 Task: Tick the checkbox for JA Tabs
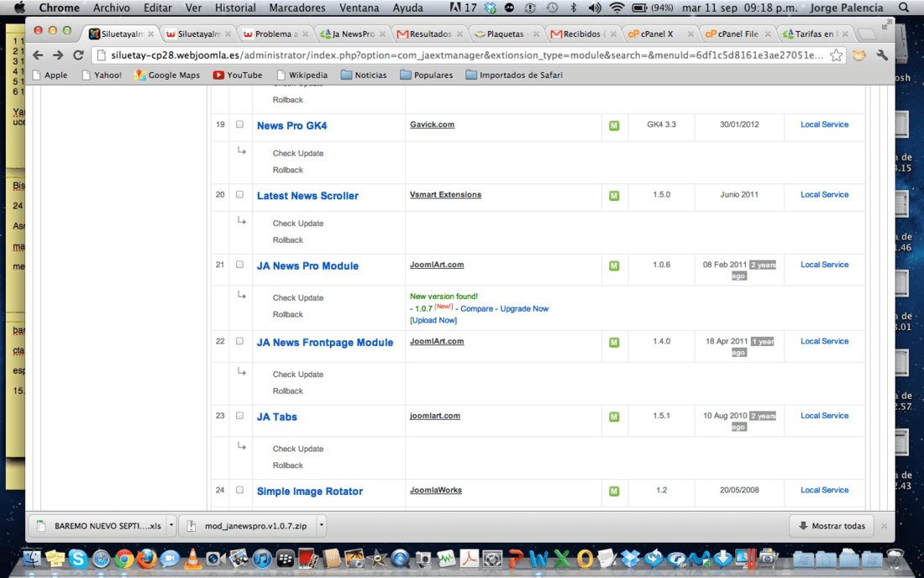coord(239,415)
